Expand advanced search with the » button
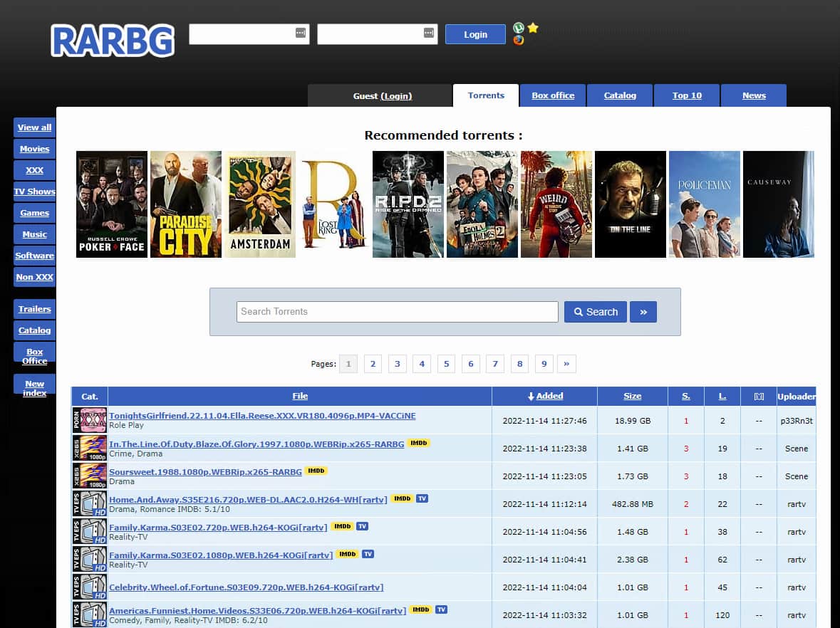The image size is (840, 628). pyautogui.click(x=643, y=312)
